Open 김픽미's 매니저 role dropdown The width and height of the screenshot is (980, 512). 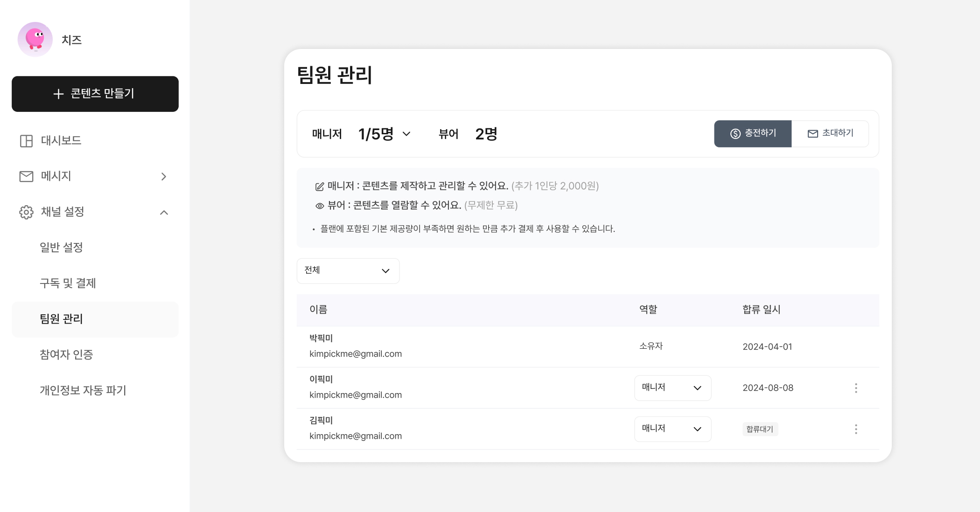[x=672, y=429]
